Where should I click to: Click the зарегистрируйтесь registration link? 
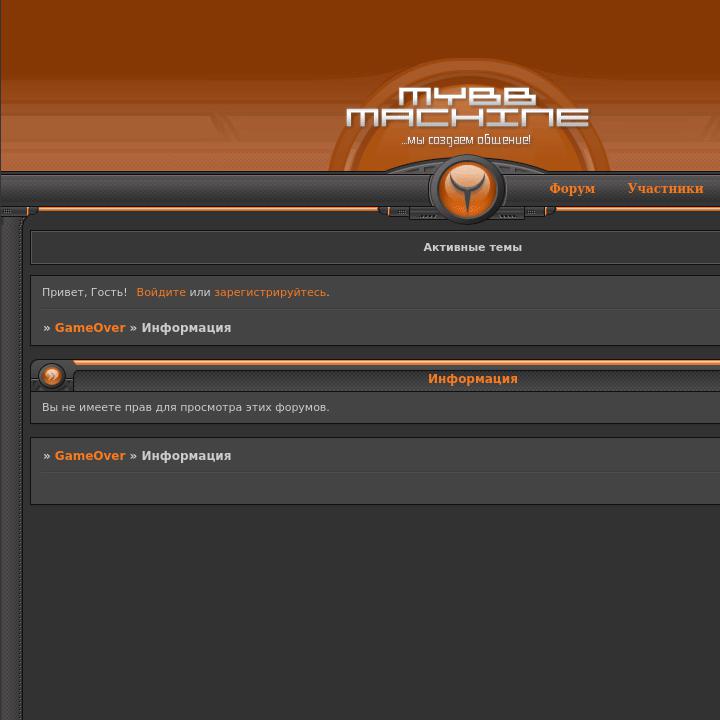pyautogui.click(x=270, y=292)
